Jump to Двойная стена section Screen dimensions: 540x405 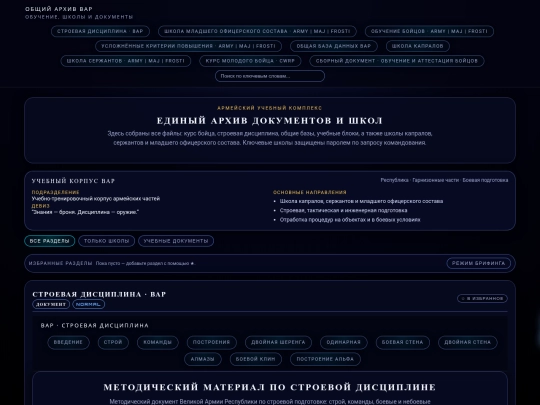(468, 342)
